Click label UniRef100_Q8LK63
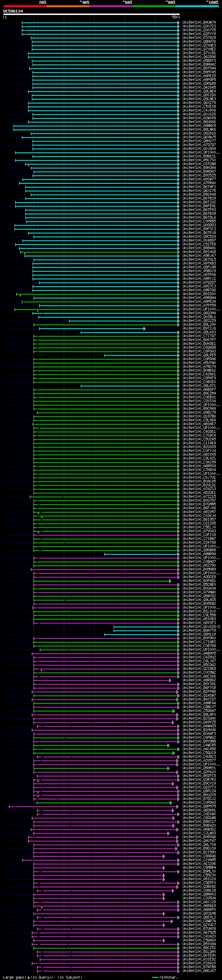This screenshot has width=222, height=980. click(x=199, y=332)
